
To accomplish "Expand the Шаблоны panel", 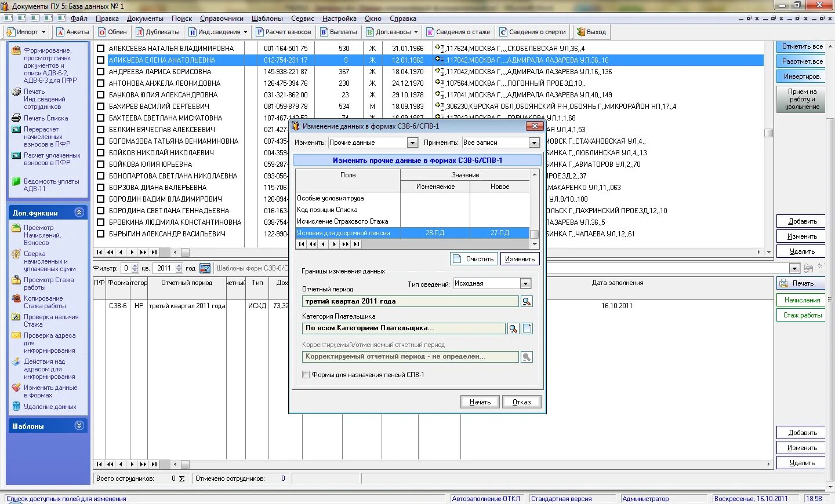I will tap(79, 426).
